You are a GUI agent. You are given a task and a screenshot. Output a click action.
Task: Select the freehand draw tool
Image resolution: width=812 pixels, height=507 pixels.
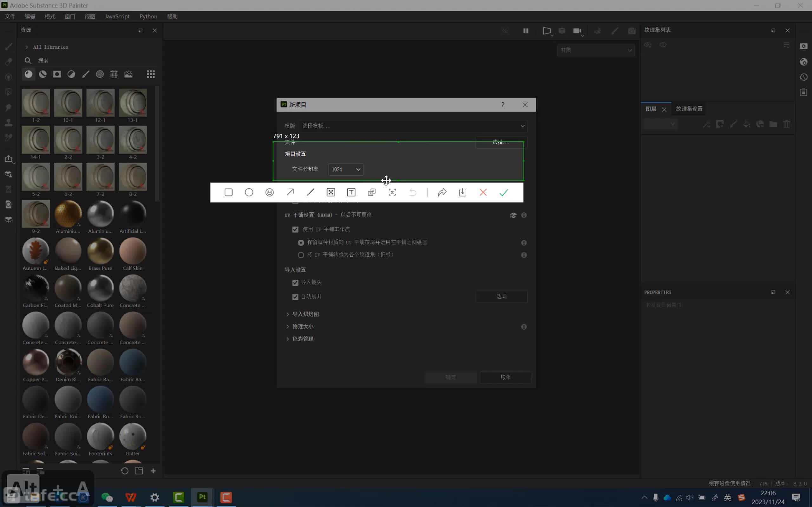pos(310,193)
